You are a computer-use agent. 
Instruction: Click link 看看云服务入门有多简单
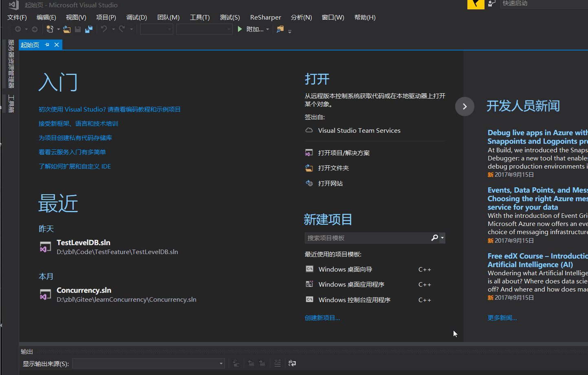[x=72, y=152]
